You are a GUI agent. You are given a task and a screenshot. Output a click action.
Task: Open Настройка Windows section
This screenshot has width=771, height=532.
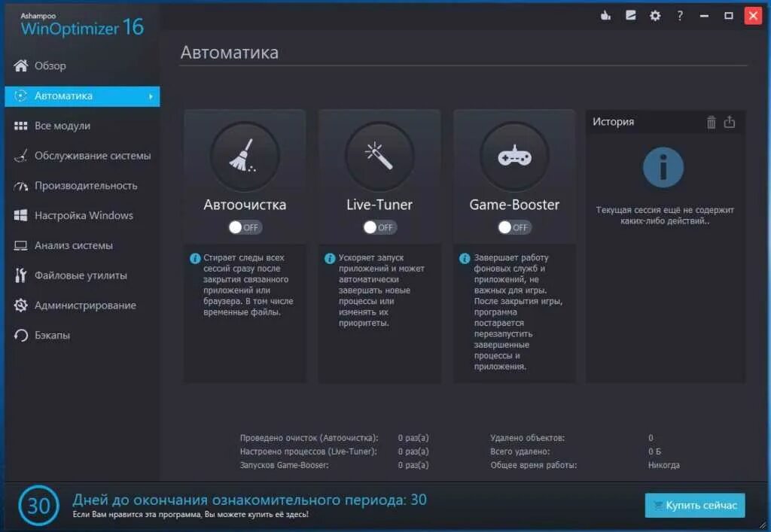pyautogui.click(x=82, y=215)
